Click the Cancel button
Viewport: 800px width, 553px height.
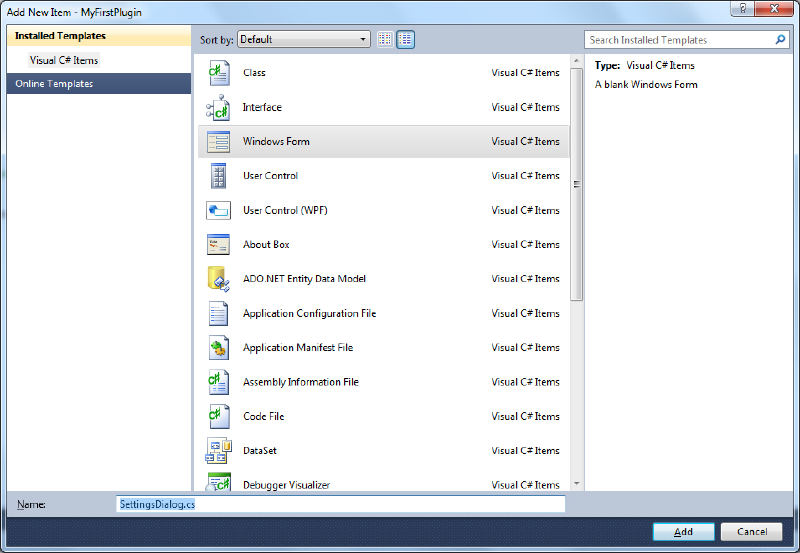752,532
